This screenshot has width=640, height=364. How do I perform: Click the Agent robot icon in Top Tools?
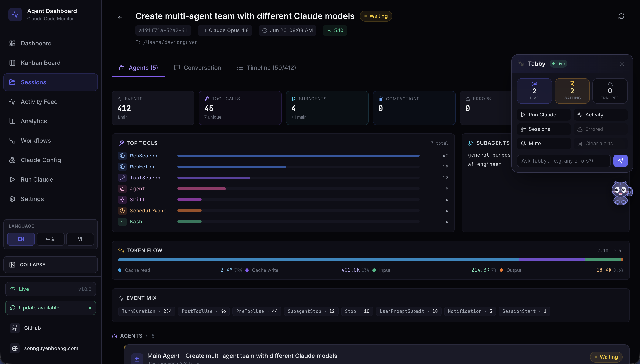coord(122,189)
